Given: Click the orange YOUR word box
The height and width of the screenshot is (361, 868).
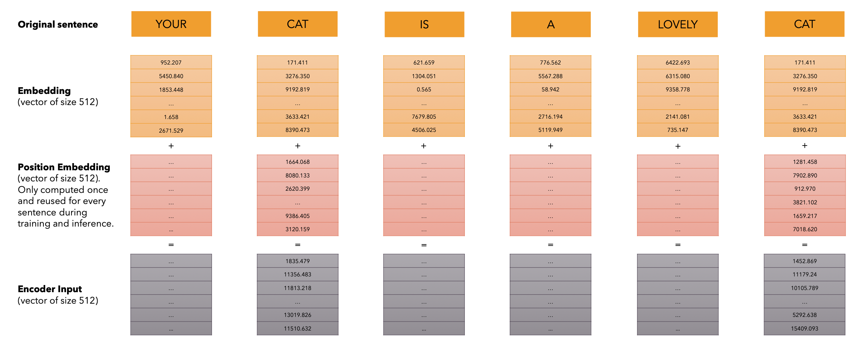Looking at the screenshot, I should 171,24.
